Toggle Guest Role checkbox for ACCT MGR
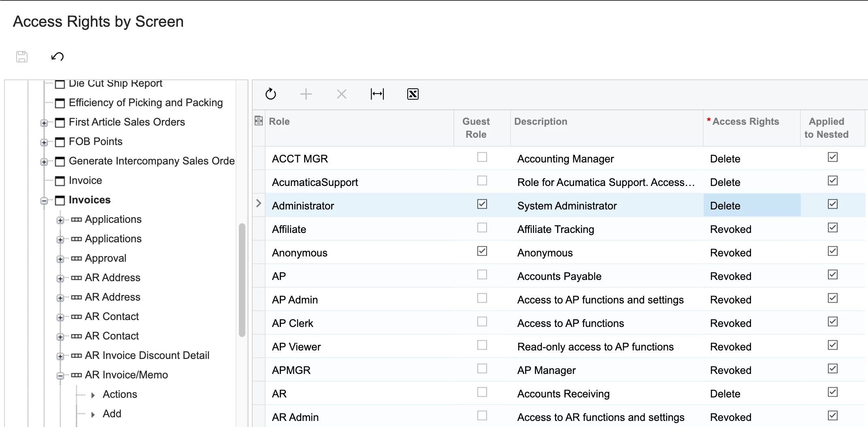 482,157
